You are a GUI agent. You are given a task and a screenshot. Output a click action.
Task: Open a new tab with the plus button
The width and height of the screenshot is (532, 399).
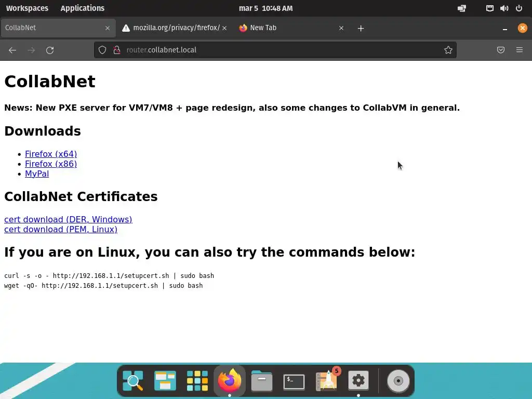[361, 28]
